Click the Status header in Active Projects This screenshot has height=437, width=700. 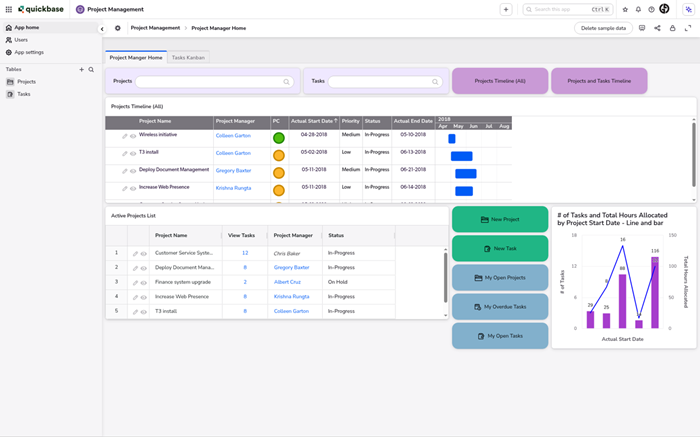(336, 235)
